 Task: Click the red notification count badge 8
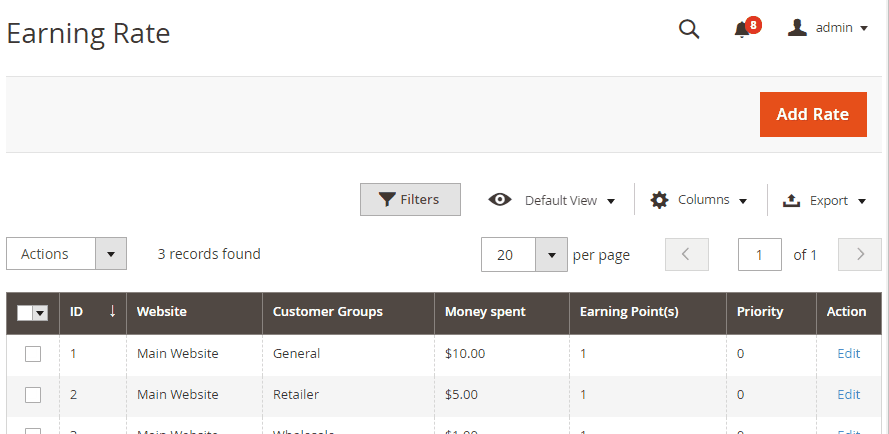[x=753, y=25]
